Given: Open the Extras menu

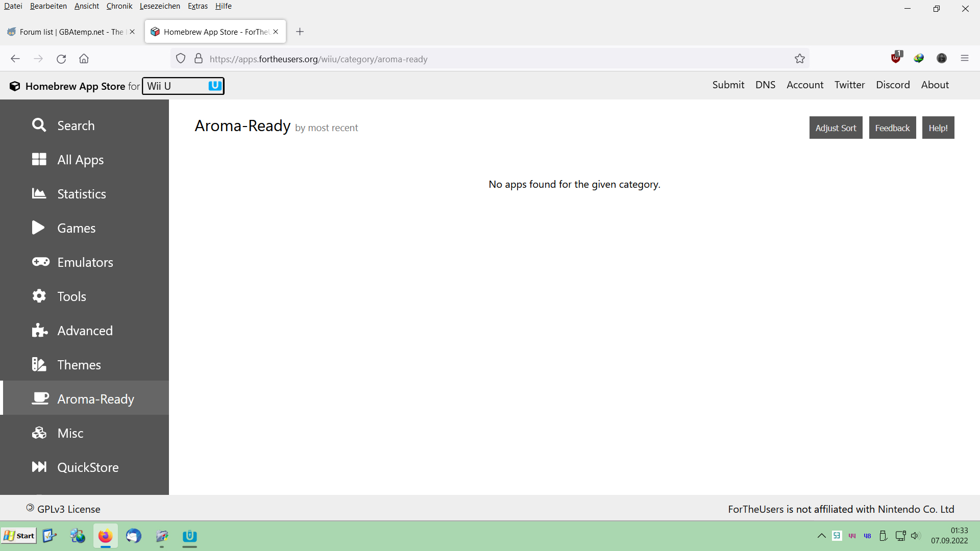Looking at the screenshot, I should tap(198, 6).
